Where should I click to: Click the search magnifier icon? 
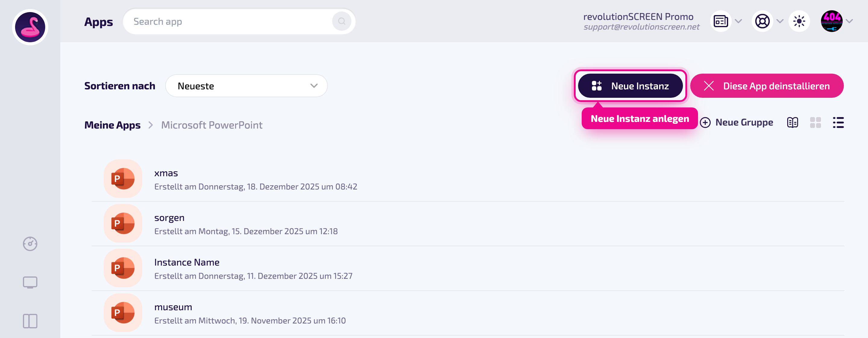[341, 21]
